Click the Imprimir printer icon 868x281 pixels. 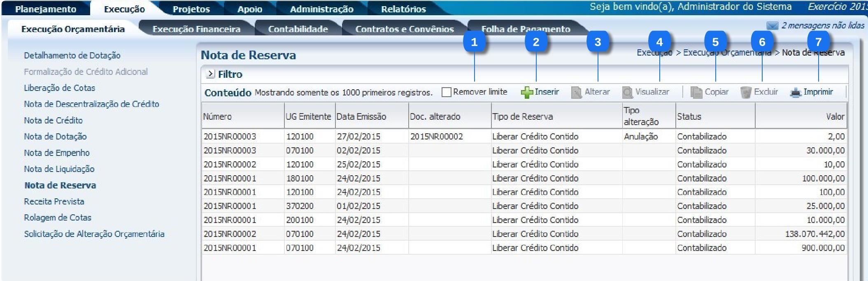(796, 93)
